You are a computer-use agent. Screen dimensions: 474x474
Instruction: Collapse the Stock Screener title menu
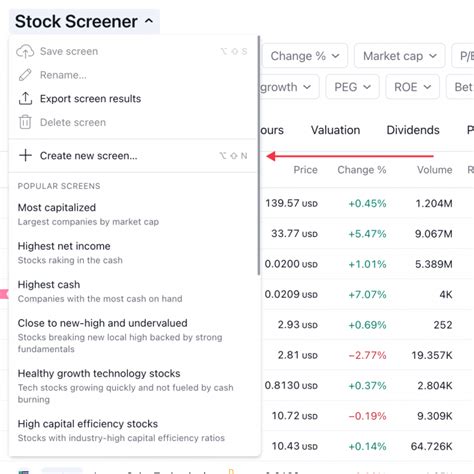[84, 21]
